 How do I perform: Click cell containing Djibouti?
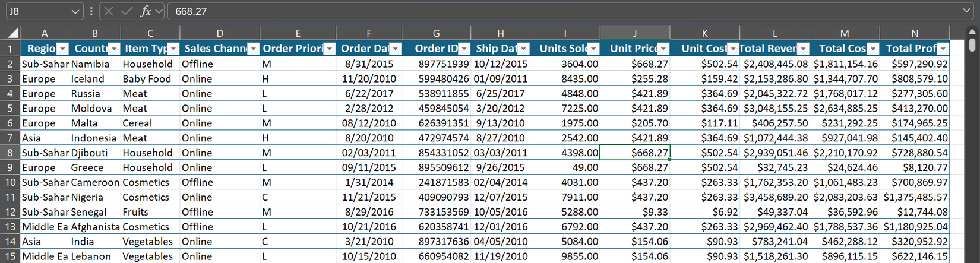[x=95, y=153]
